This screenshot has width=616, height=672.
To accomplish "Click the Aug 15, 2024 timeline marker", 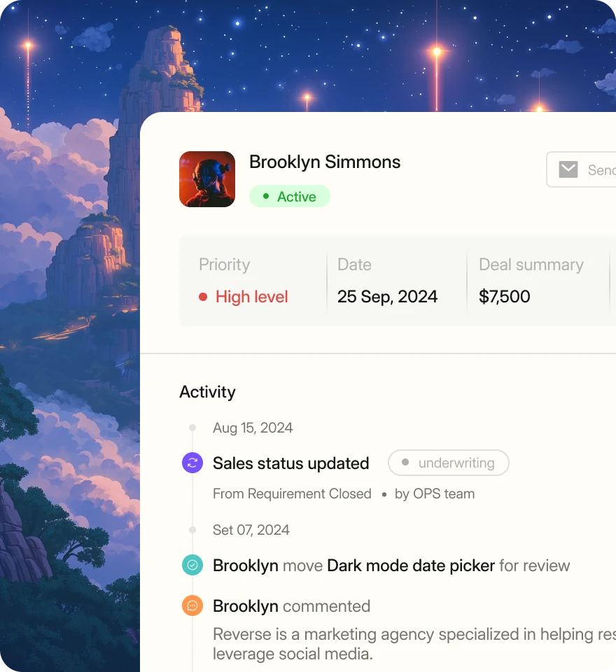I will click(x=192, y=428).
